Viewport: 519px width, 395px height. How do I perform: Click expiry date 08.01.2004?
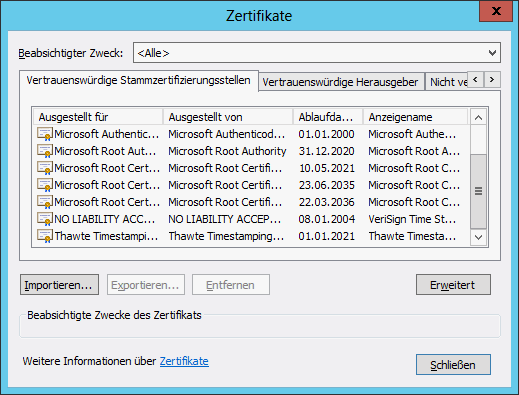tap(326, 219)
